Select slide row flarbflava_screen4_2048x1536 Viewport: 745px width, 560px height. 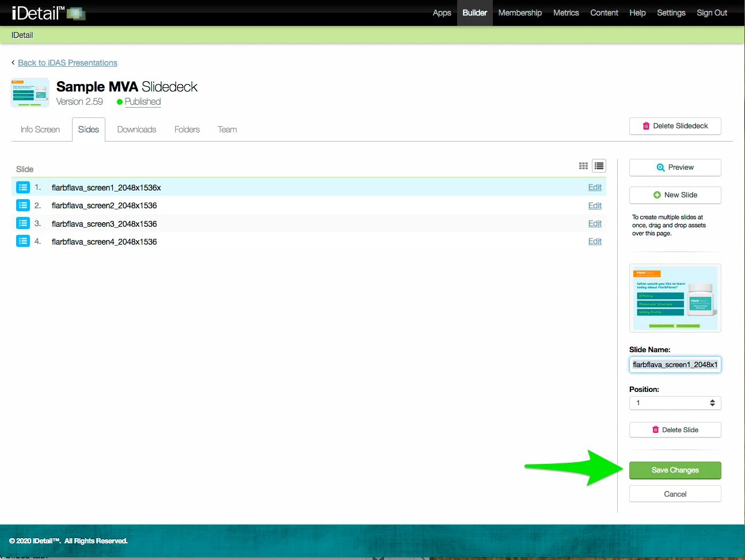click(x=309, y=241)
